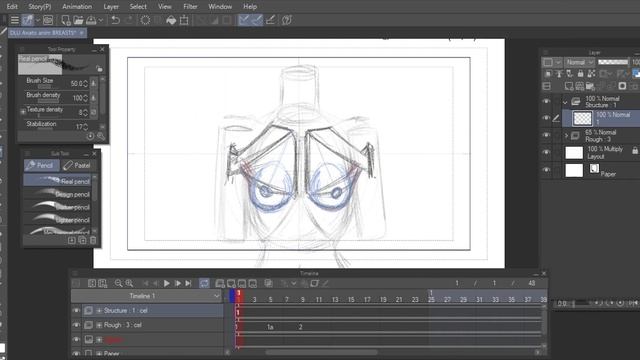Click the Scale/Rotate transform icon

(184, 20)
